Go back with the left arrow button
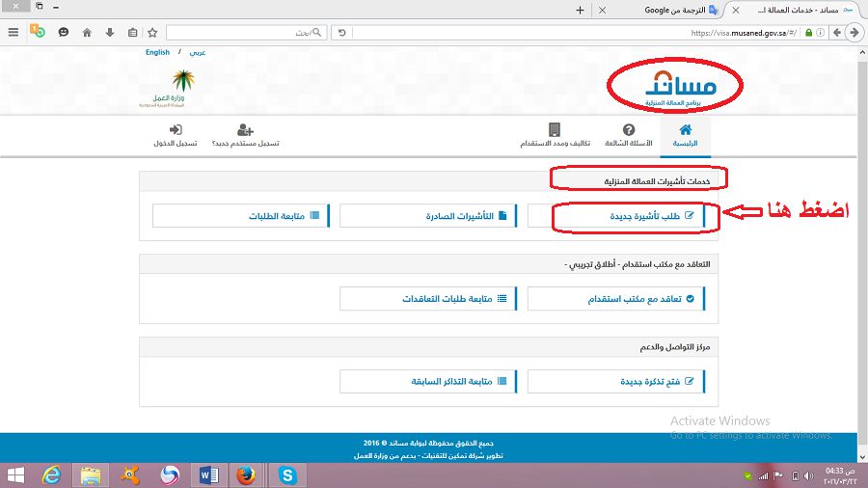The image size is (868, 488). pos(837,33)
